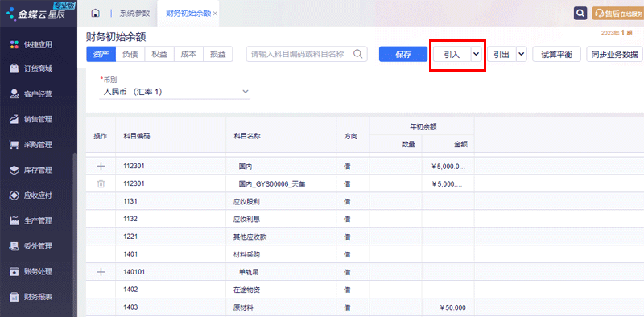Image resolution: width=644 pixels, height=317 pixels.
Task: Close the 财务初始余额 tab
Action: pyautogui.click(x=215, y=14)
